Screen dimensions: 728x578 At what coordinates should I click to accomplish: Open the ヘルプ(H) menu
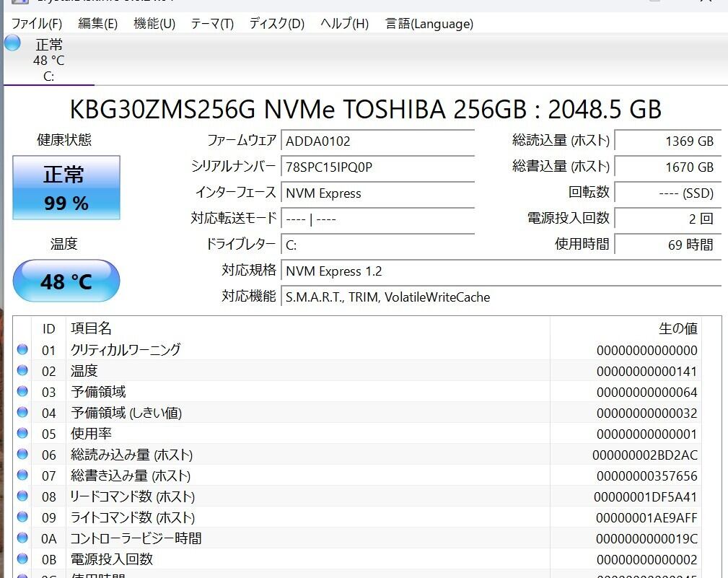[344, 24]
